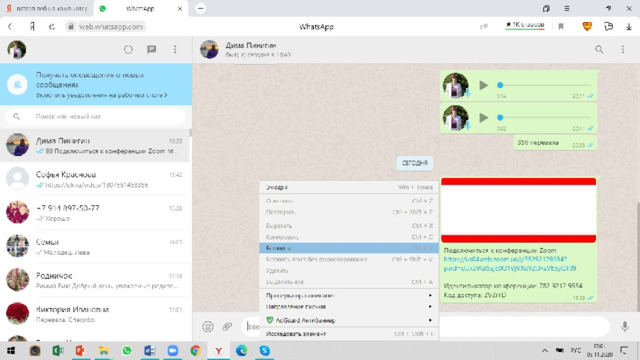Viewport: 640px width, 360px height.
Task: Search within the Дима Пинигин conversation
Action: (599, 49)
